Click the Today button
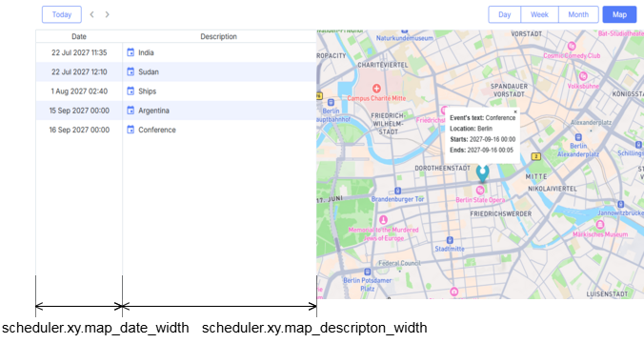The width and height of the screenshot is (644, 343). (x=62, y=14)
